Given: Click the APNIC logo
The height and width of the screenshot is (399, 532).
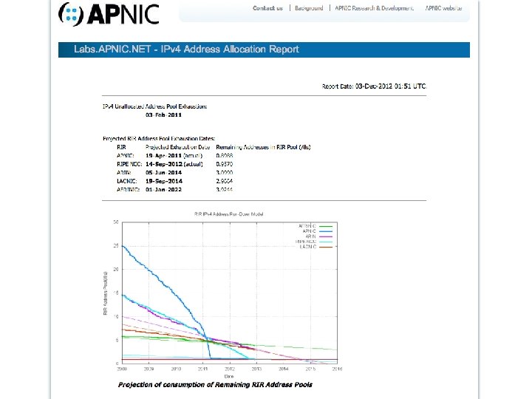Looking at the screenshot, I should click(109, 14).
